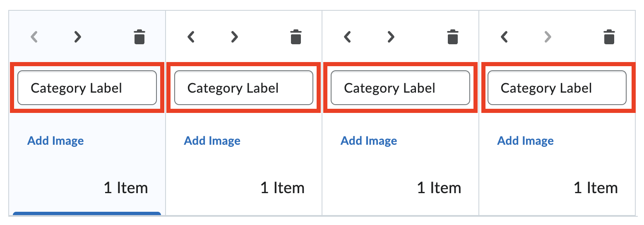Click the disabled left arrow in first category
The height and width of the screenshot is (225, 644).
tap(34, 37)
